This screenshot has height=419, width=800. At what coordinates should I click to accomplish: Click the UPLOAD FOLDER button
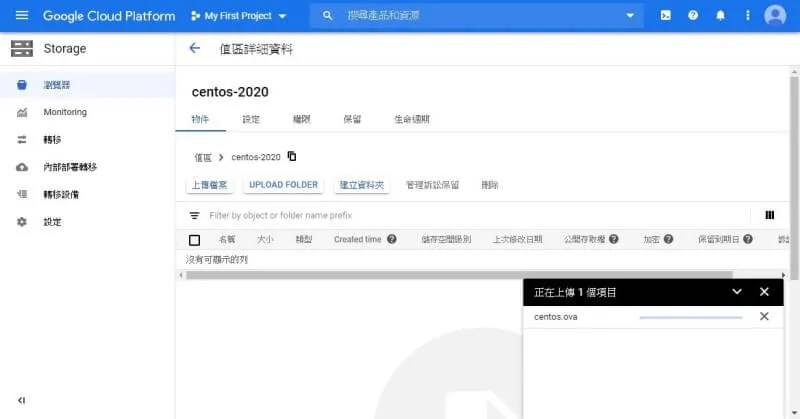point(283,185)
